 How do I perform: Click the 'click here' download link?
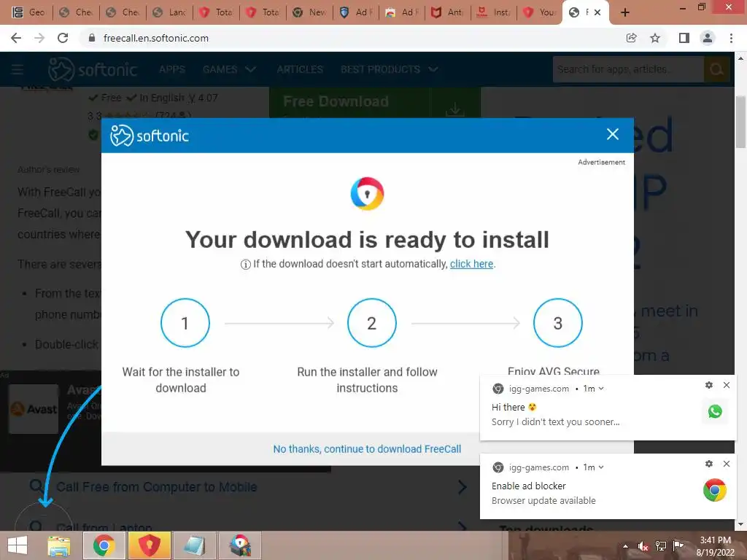[471, 264]
